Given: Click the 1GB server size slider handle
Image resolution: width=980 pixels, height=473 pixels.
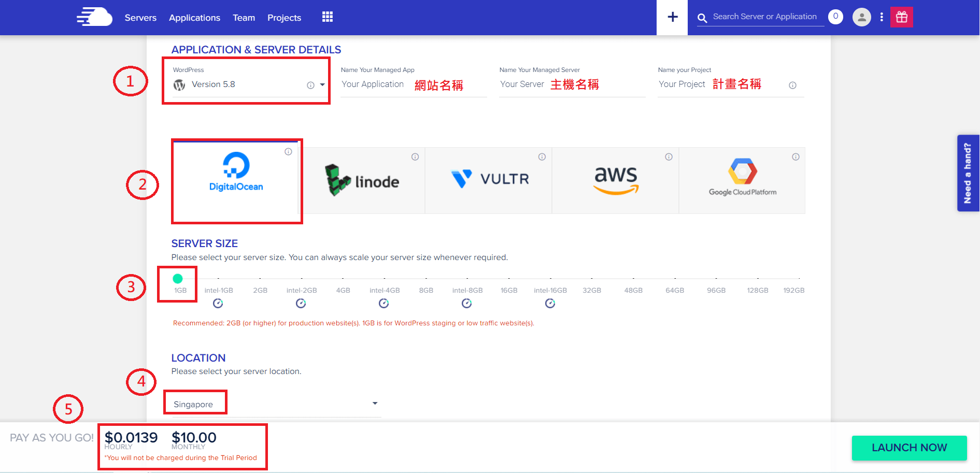Looking at the screenshot, I should click(x=178, y=279).
